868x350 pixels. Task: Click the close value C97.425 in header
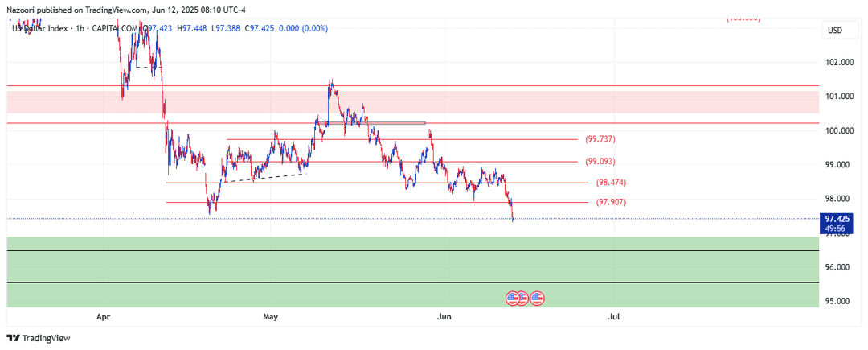coord(258,27)
